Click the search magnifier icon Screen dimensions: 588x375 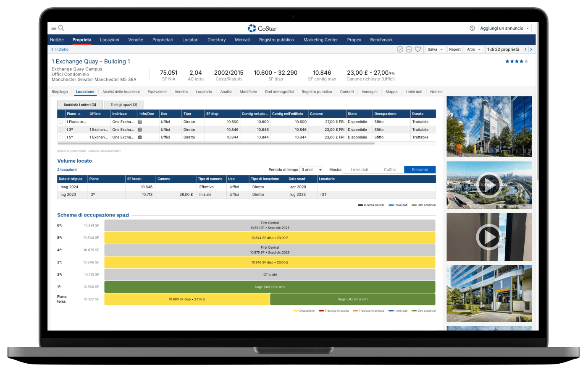pyautogui.click(x=61, y=28)
